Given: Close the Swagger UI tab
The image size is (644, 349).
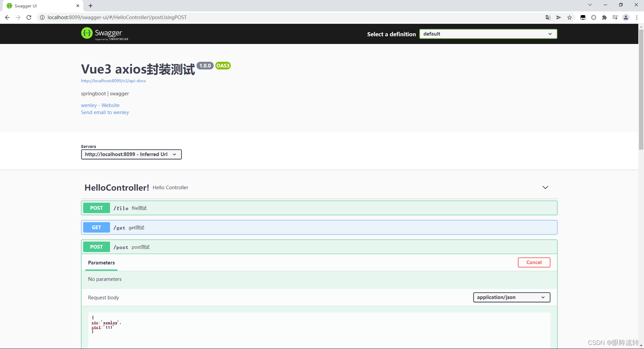Looking at the screenshot, I should 78,6.
